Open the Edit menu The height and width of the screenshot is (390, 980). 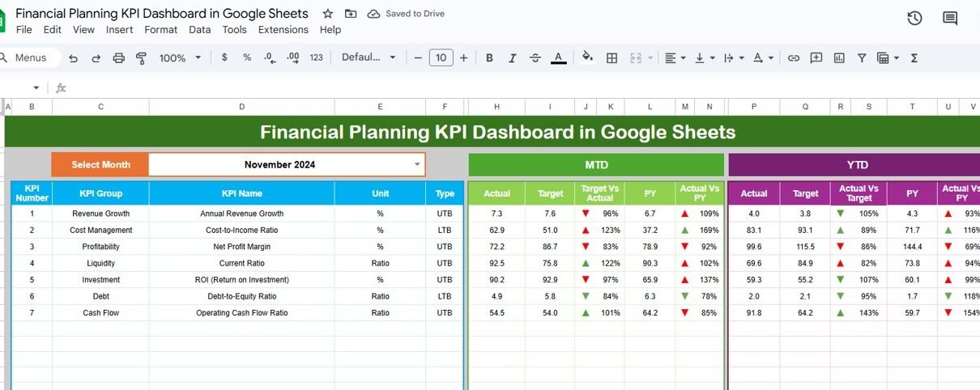tap(53, 30)
